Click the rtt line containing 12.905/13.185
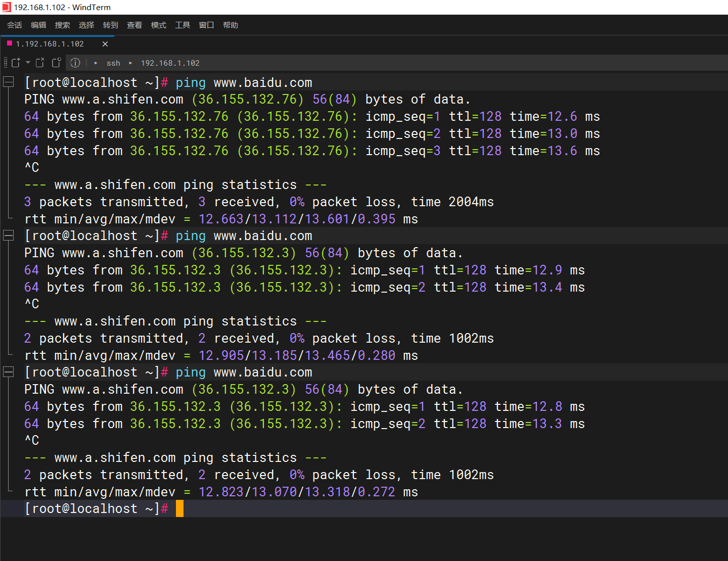 [x=221, y=355]
